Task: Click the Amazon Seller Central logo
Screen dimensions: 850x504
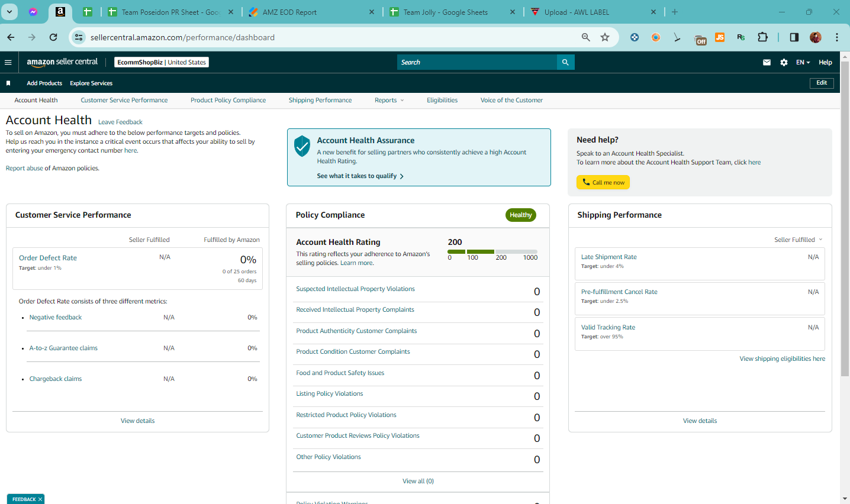Action: [62, 62]
